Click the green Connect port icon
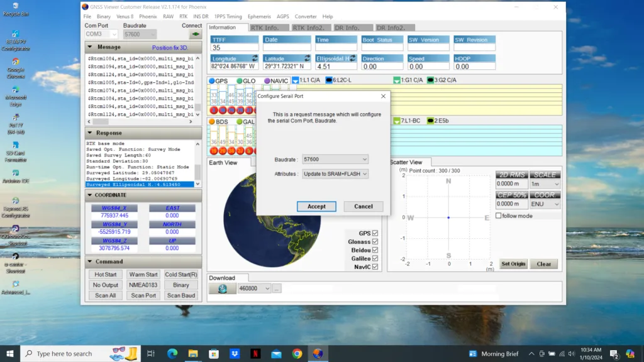Viewport: 644px width, 362px height. (x=196, y=34)
